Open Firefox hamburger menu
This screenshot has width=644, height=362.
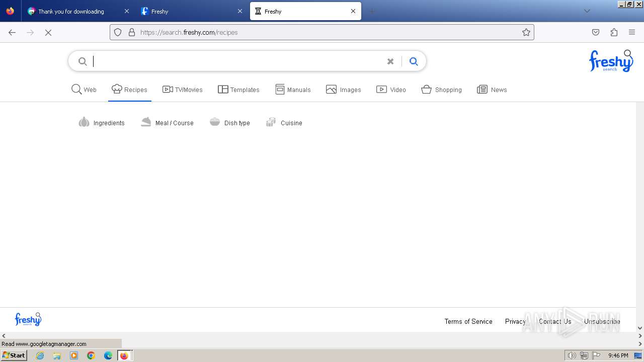[x=632, y=32]
